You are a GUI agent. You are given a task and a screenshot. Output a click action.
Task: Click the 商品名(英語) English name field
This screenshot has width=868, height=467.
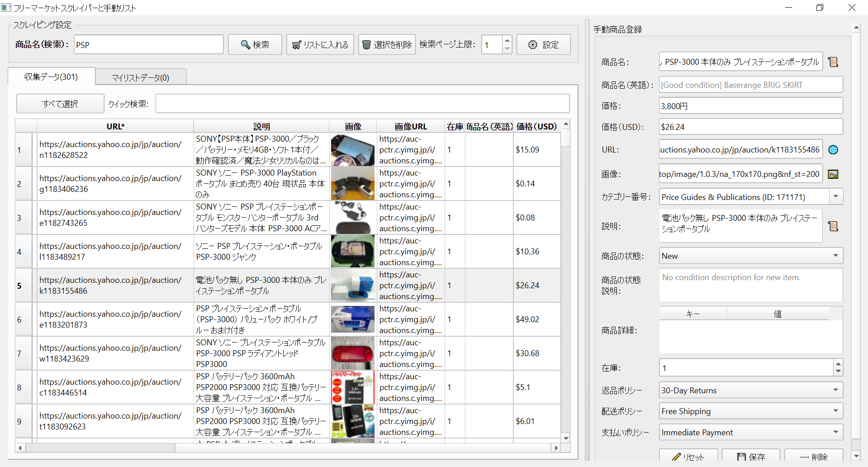pyautogui.click(x=751, y=85)
